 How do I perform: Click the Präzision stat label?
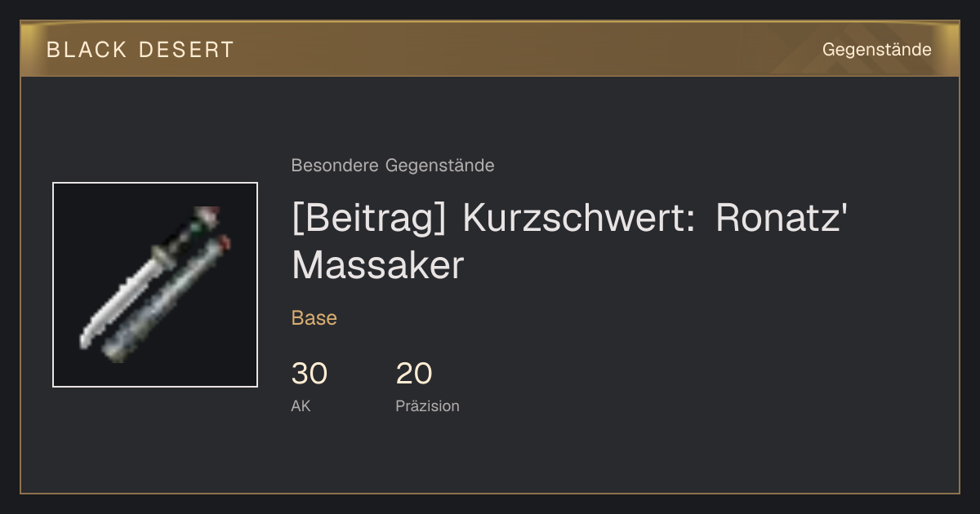(x=427, y=406)
